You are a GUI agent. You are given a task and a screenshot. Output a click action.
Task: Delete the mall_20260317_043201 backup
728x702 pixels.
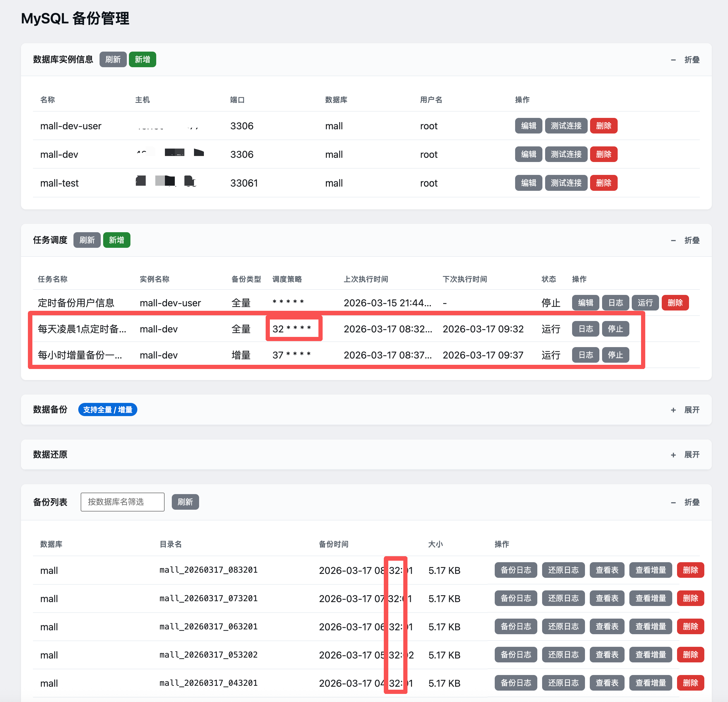tap(690, 683)
